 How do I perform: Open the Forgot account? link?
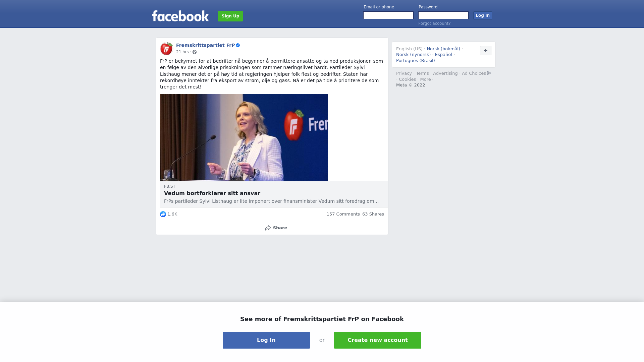(x=434, y=23)
